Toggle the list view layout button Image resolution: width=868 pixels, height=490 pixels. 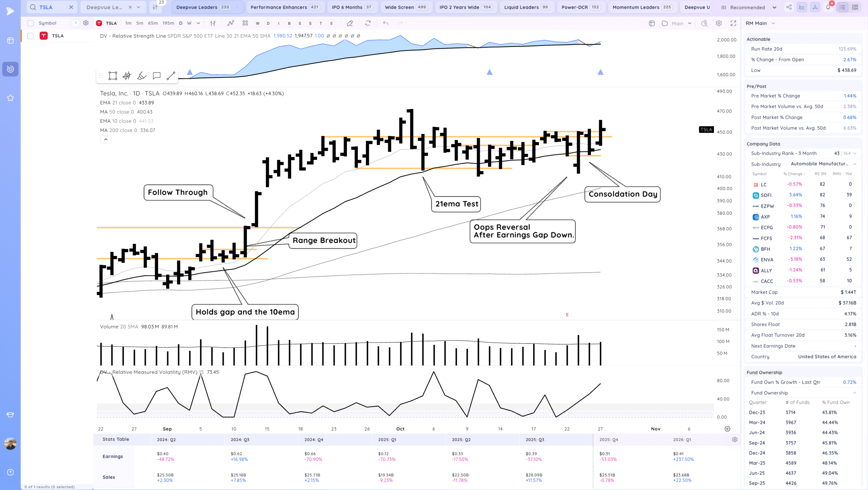click(842, 7)
